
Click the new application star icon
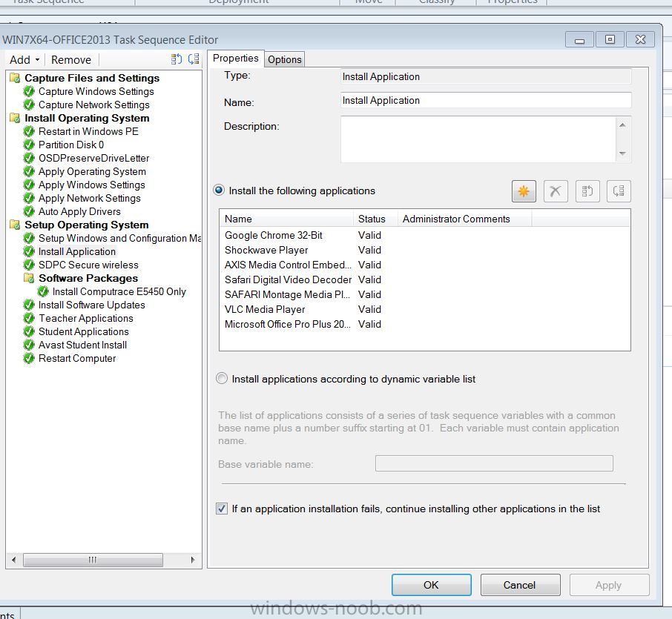pyautogui.click(x=524, y=191)
